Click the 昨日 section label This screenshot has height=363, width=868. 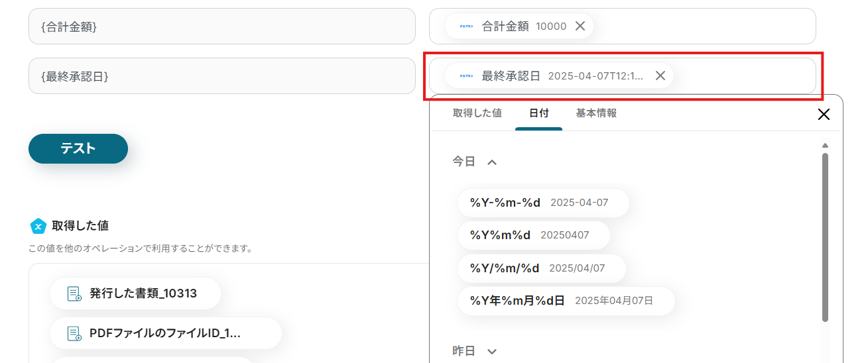click(464, 352)
